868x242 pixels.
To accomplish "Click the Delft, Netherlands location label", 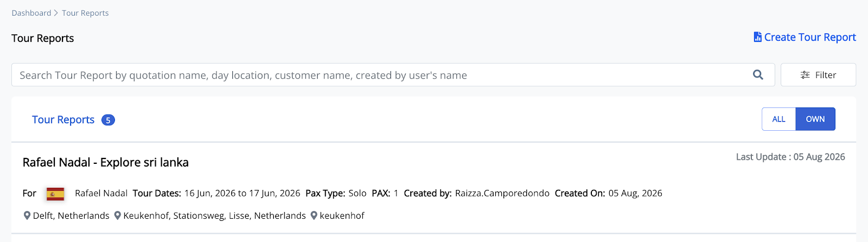I will pos(71,215).
